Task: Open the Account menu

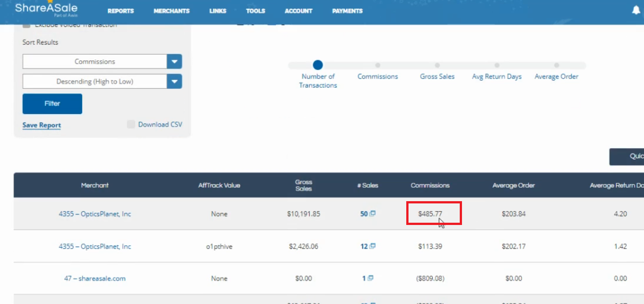Action: [x=298, y=11]
